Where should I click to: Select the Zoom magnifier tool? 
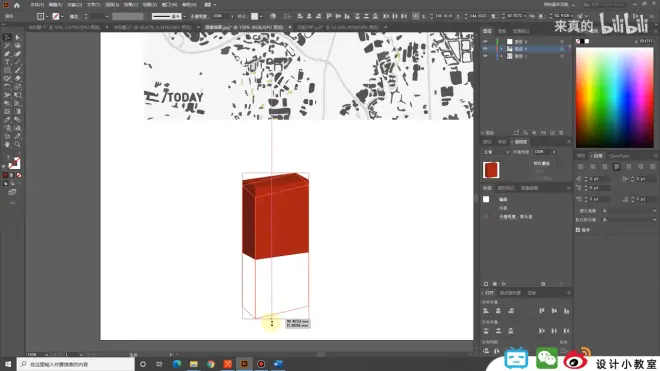[x=17, y=144]
